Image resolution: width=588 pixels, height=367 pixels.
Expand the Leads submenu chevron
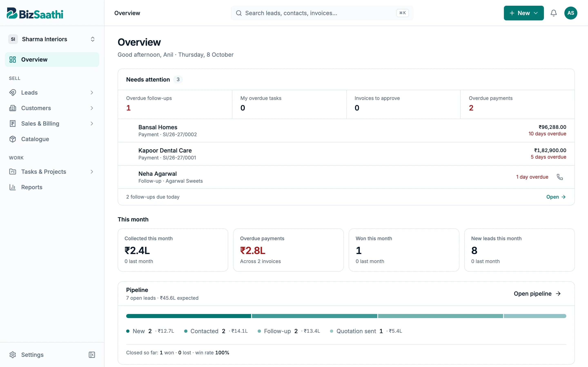pyautogui.click(x=92, y=93)
